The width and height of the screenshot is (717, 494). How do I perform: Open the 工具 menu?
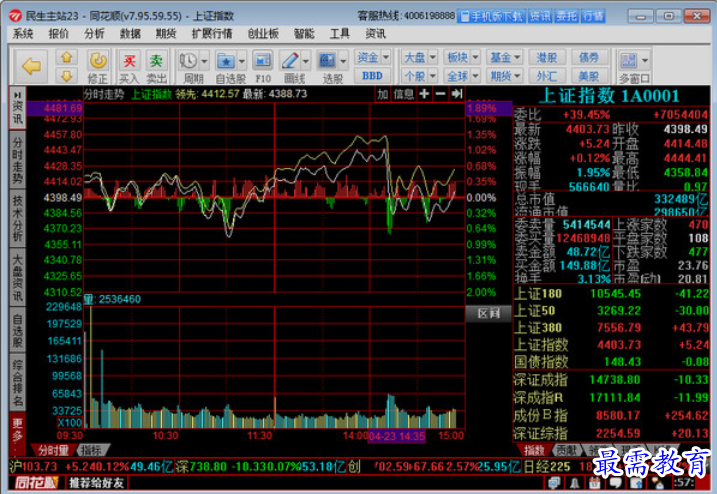click(x=340, y=33)
